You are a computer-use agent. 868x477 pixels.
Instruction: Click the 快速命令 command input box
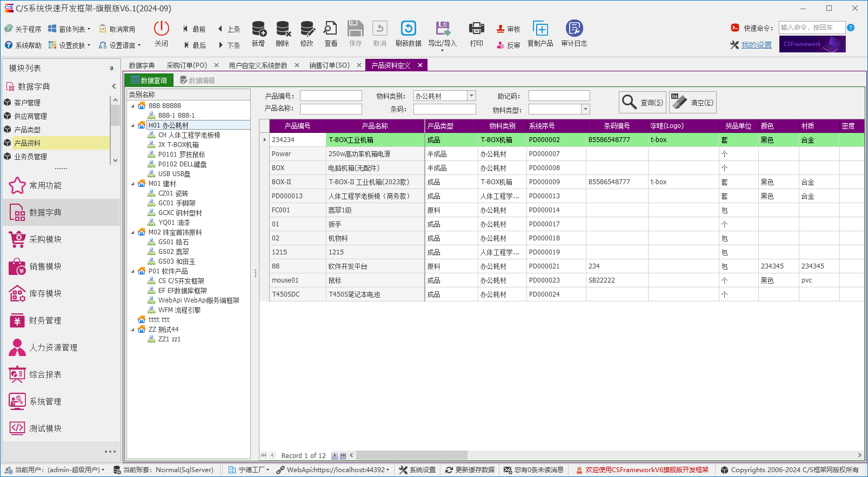[812, 28]
